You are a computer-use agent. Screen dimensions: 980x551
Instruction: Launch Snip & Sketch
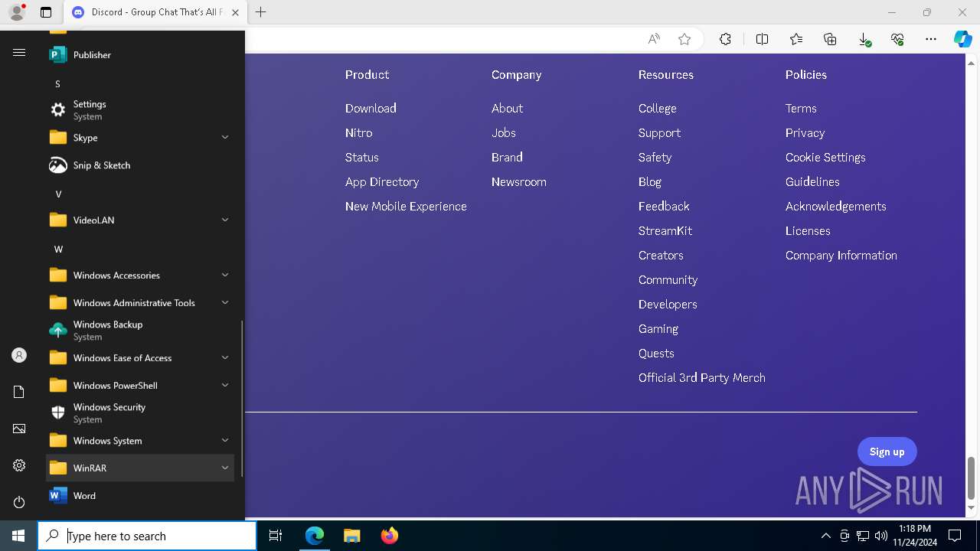tap(140, 165)
